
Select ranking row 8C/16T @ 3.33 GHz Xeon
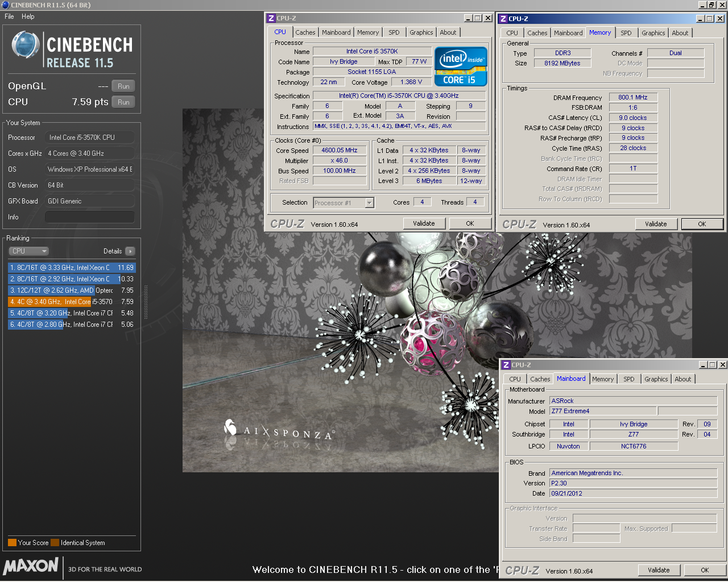click(x=72, y=268)
